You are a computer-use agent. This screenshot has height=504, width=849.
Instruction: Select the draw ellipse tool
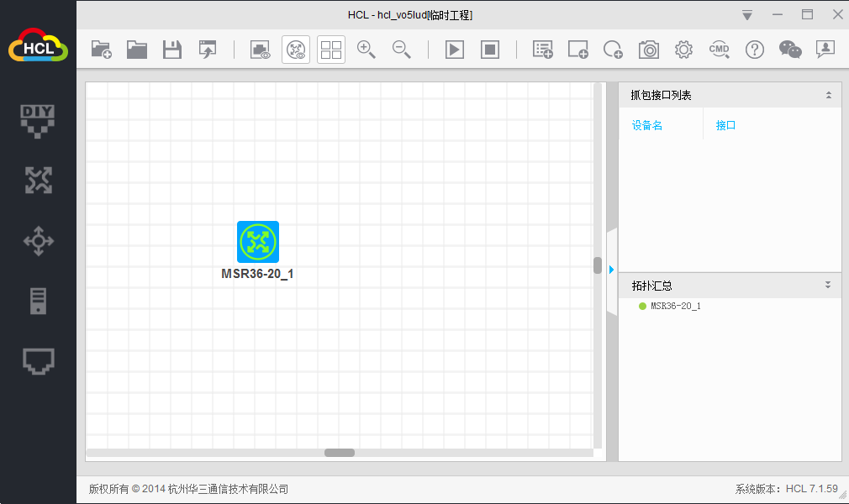coord(613,50)
